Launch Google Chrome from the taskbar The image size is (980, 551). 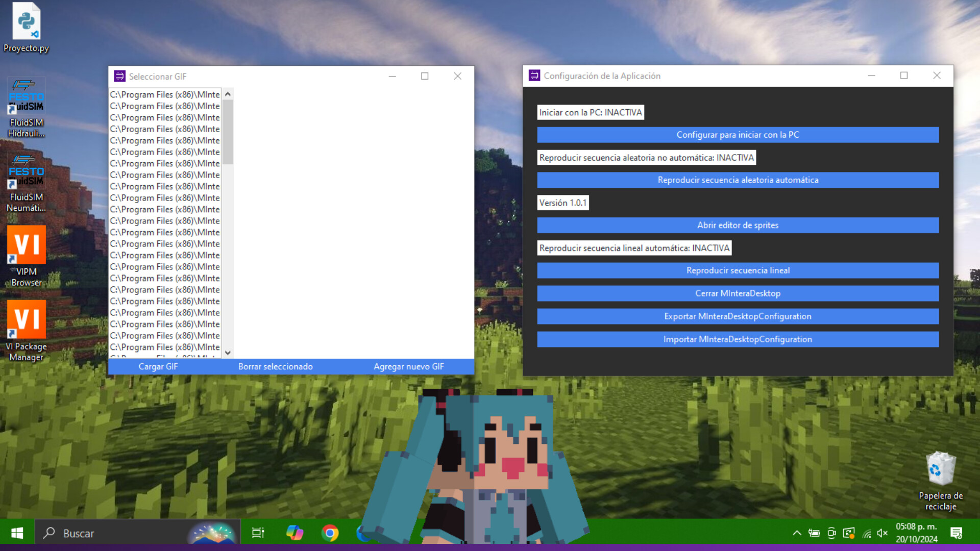click(x=330, y=533)
